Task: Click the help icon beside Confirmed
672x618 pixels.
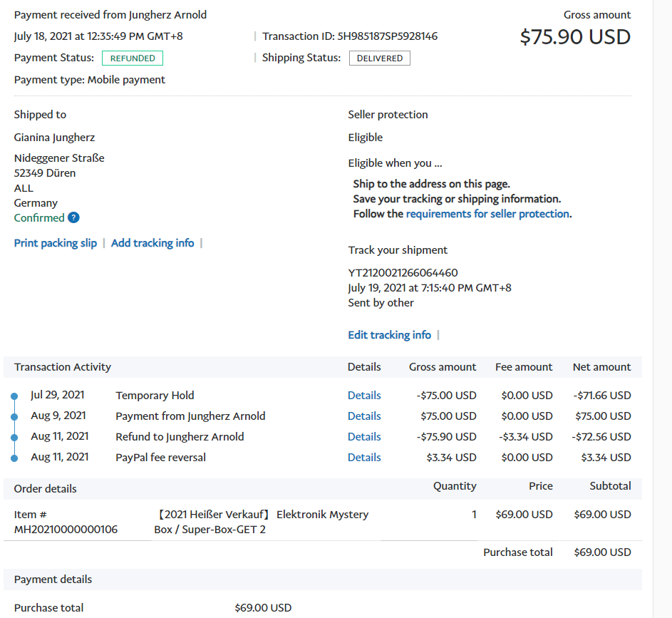Action: [x=73, y=218]
